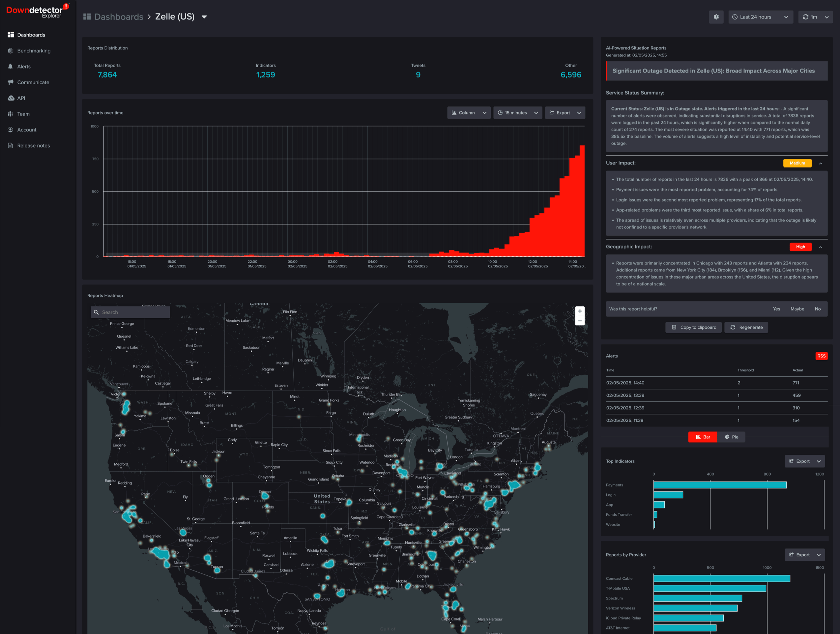Switch indicators chart to Pie view
This screenshot has width=840, height=634.
coord(731,437)
